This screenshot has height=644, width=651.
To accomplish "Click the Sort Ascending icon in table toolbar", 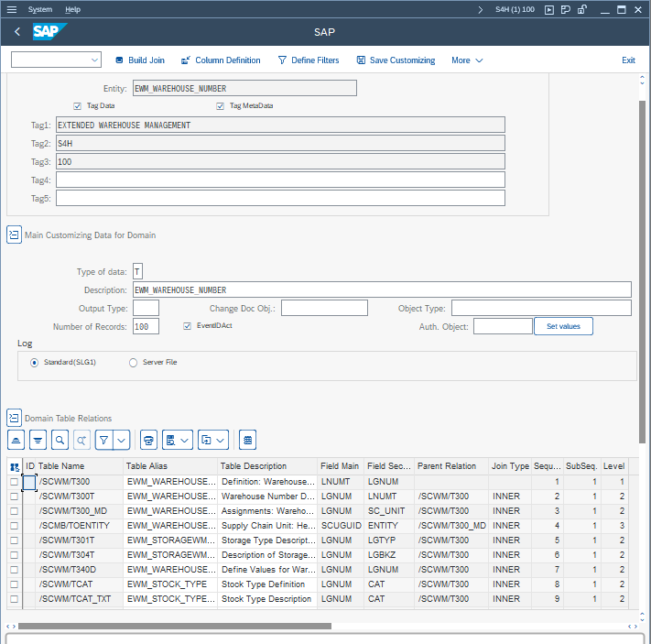I will pos(16,440).
